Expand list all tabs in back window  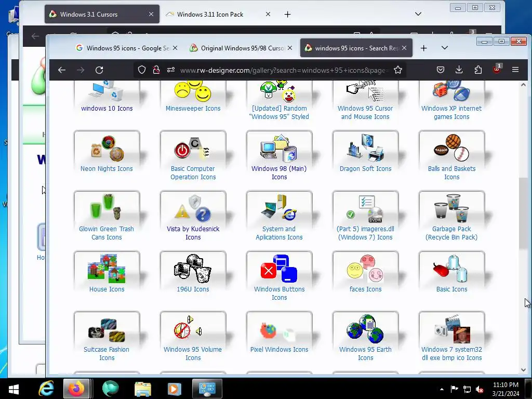tap(418, 14)
